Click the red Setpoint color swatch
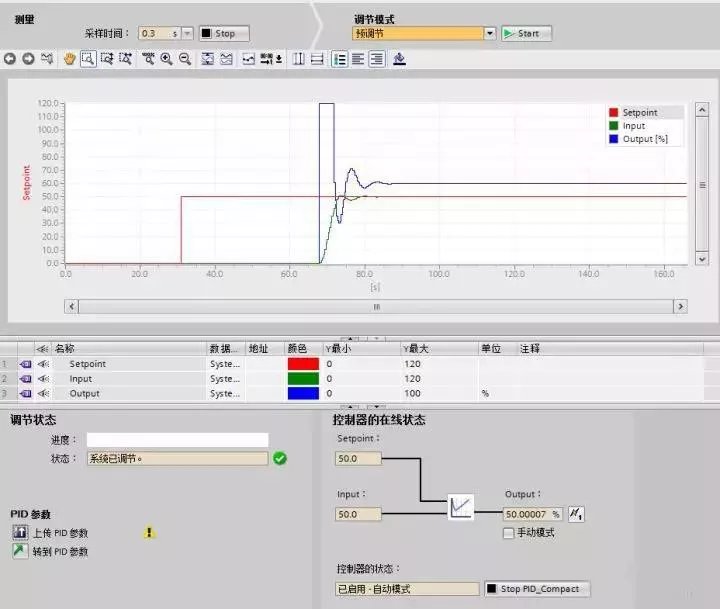Screen dimensions: 720x609 pyautogui.click(x=303, y=364)
